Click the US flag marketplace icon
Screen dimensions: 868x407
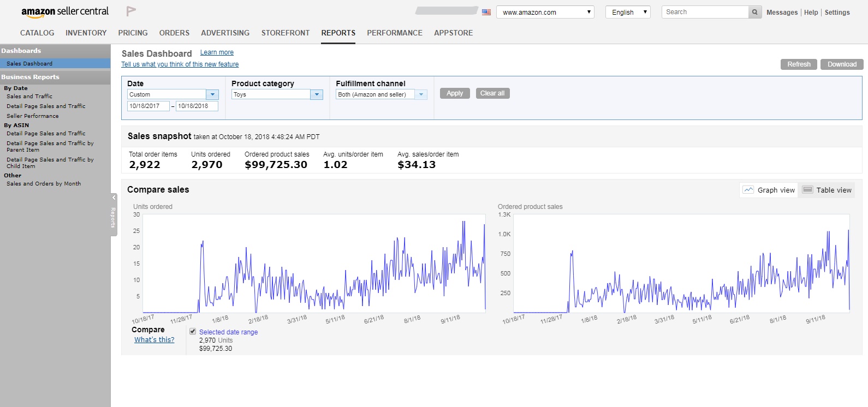tap(486, 12)
